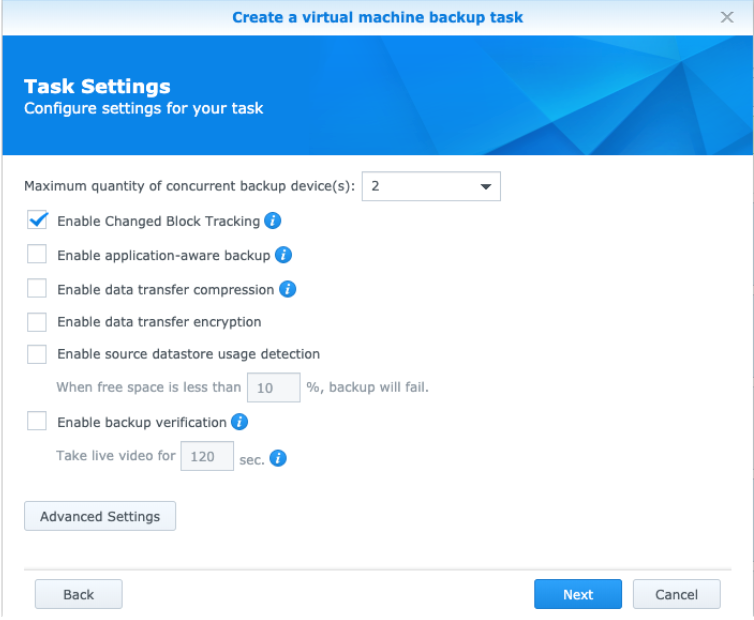Proceed with the Next button

point(578,594)
